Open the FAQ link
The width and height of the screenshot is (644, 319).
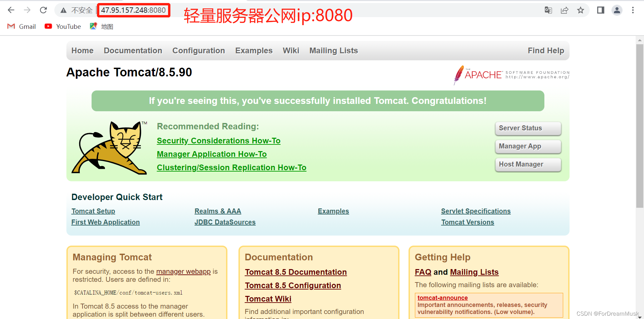[x=423, y=272]
